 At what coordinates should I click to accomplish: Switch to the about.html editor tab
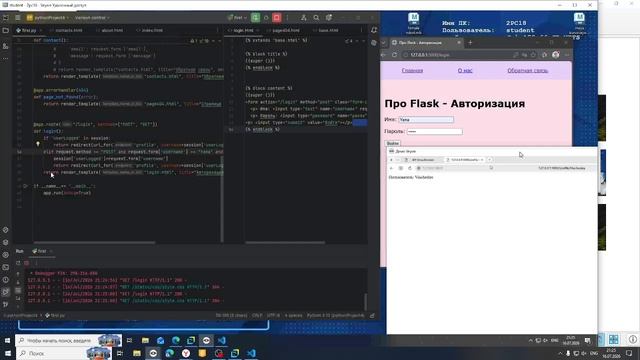112,30
